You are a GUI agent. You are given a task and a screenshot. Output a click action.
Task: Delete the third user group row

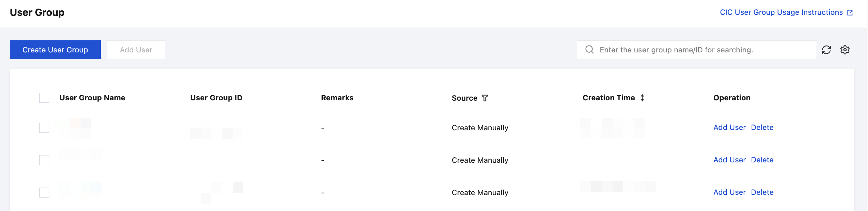tap(762, 192)
